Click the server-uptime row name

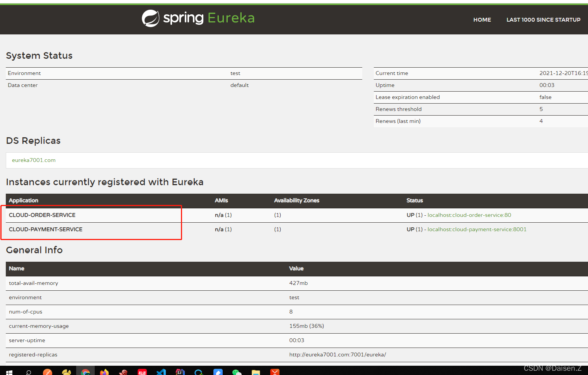click(27, 340)
